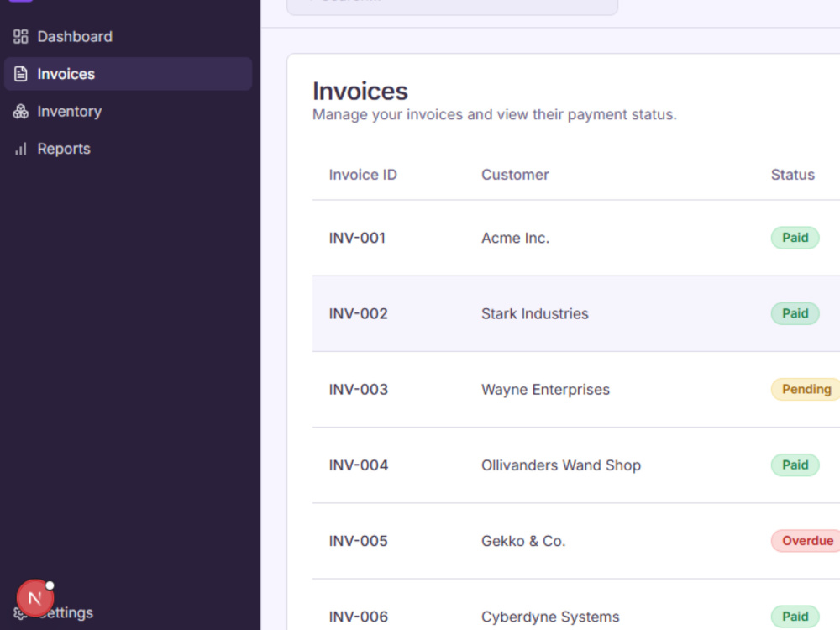The image size is (840, 630).
Task: Click Paid badge for Ollivanders Wand Shop
Action: click(x=795, y=465)
